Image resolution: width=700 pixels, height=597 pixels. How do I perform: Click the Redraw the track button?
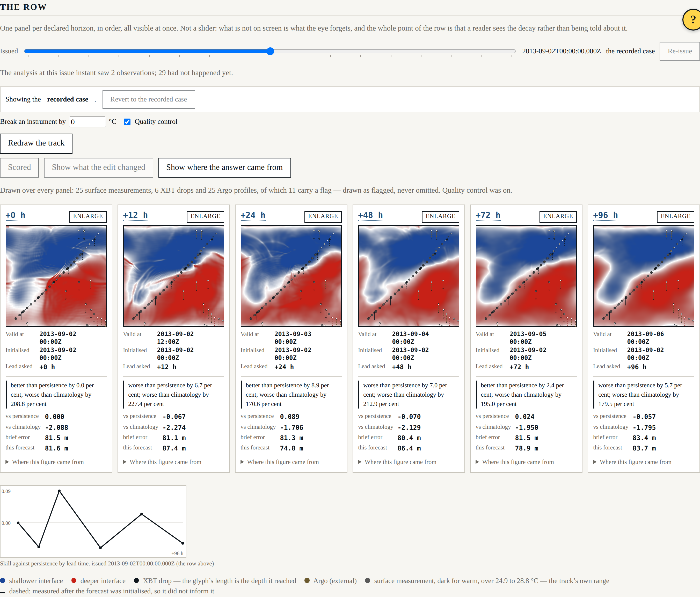tap(36, 143)
